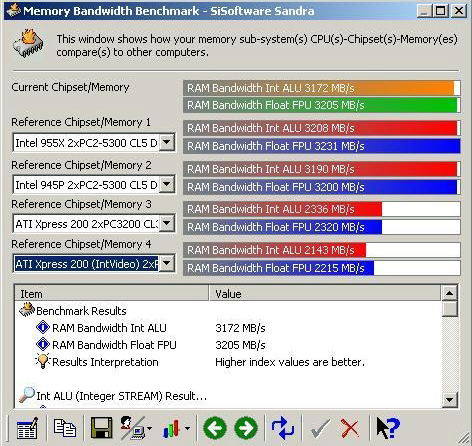Click the Sandra title bar app icon

pos(13,10)
